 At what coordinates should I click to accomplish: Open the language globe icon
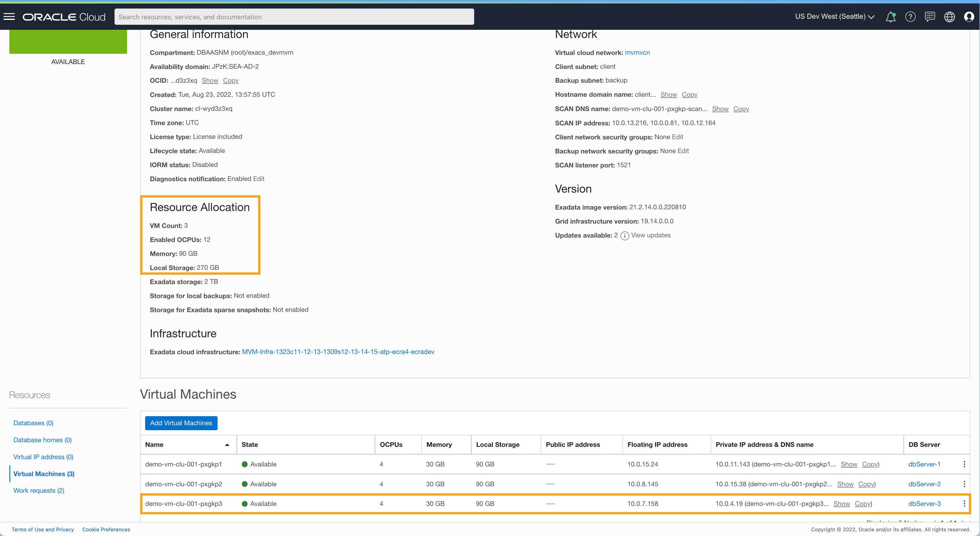(x=950, y=17)
